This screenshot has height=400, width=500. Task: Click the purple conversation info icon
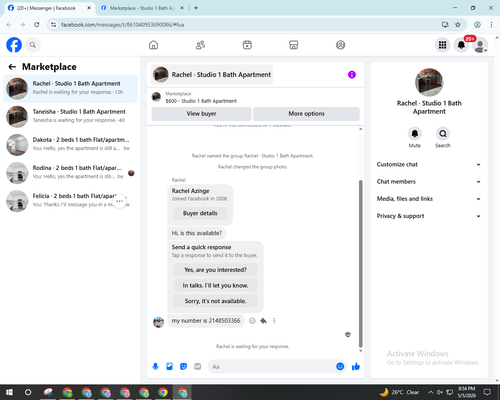[352, 75]
